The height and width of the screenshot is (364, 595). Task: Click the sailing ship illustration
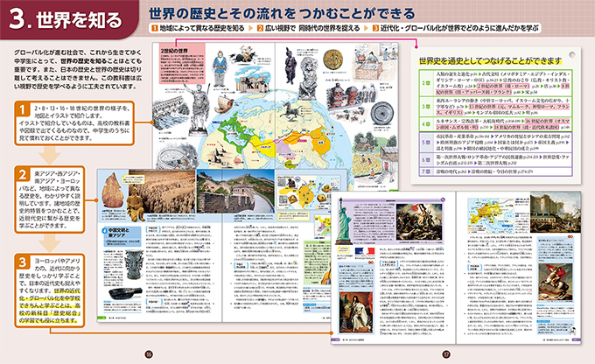pos(224,104)
